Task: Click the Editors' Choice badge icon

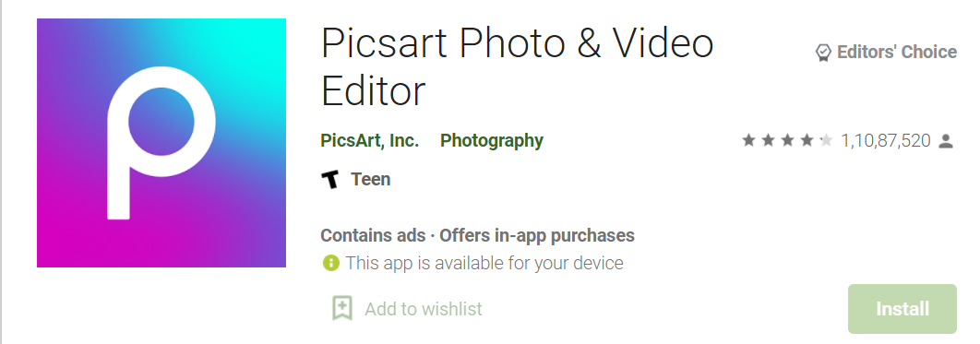Action: pos(824,53)
